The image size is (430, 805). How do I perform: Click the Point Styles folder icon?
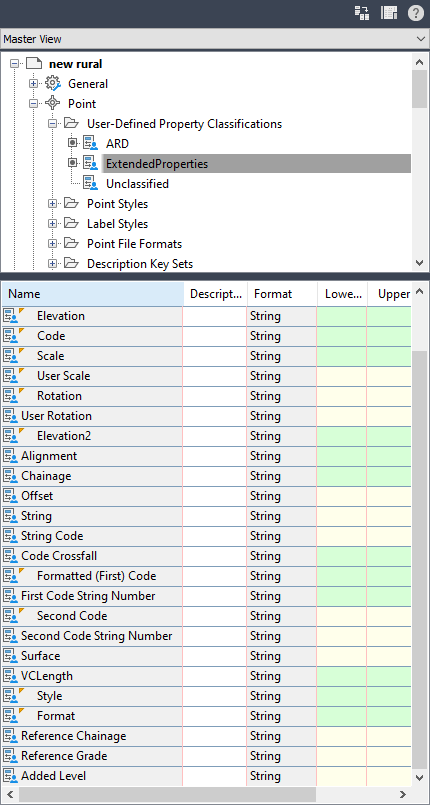click(71, 204)
